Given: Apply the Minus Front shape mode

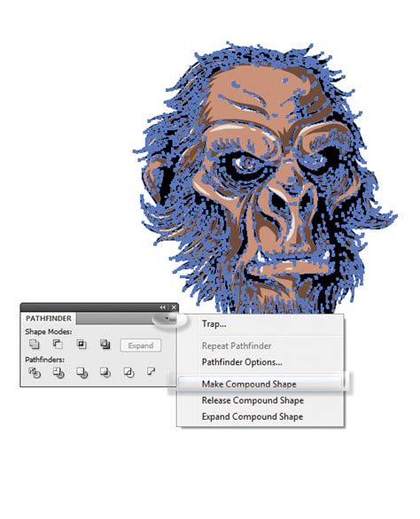Looking at the screenshot, I should tap(58, 345).
